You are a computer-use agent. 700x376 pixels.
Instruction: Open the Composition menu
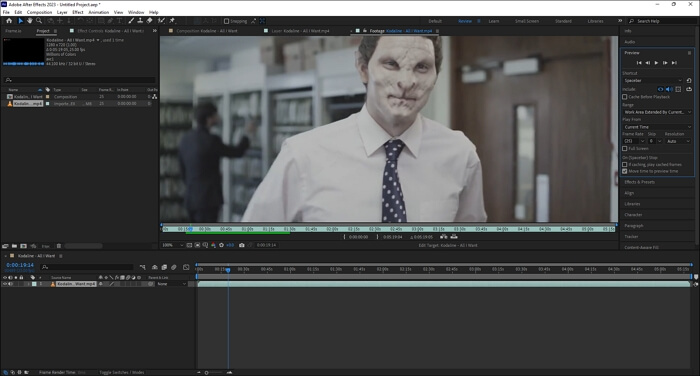coord(39,13)
